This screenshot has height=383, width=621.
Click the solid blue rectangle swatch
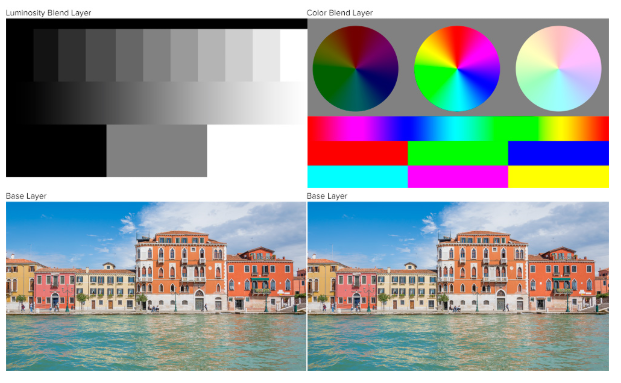558,153
